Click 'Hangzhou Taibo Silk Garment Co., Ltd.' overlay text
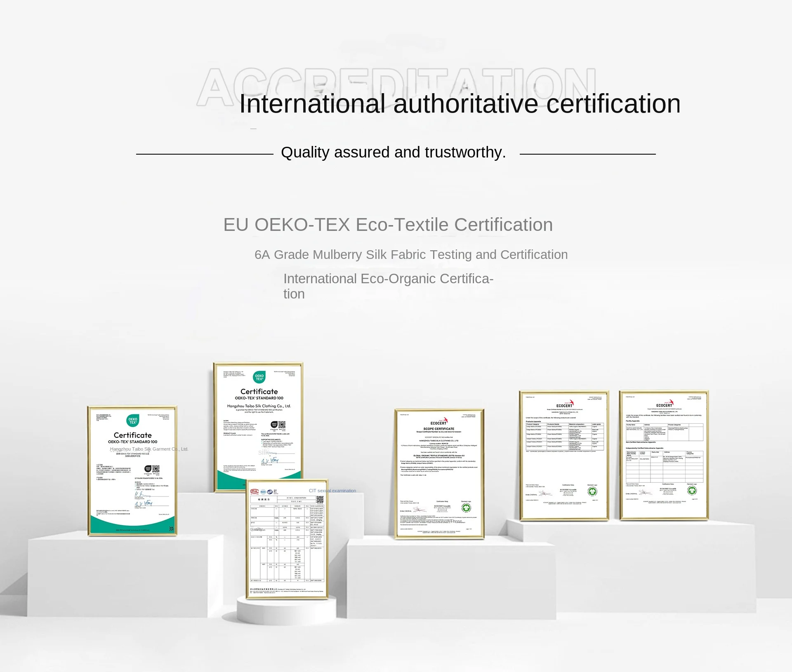 [x=149, y=449]
